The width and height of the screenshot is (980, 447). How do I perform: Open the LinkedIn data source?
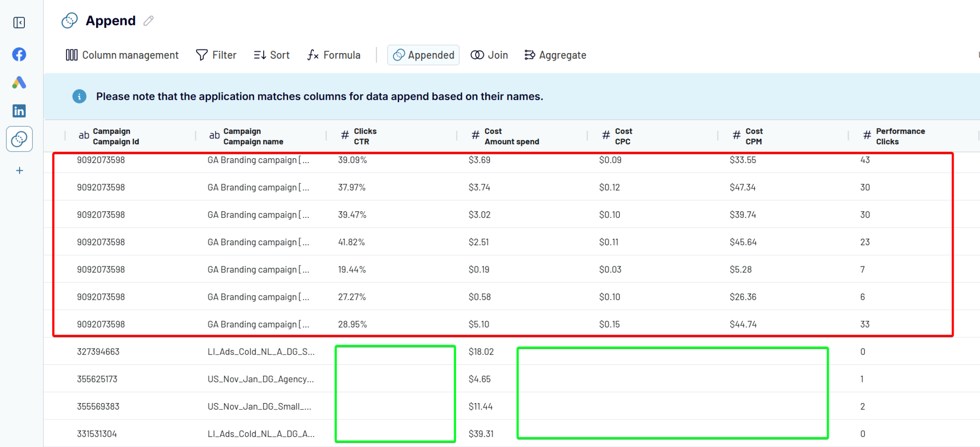19,110
